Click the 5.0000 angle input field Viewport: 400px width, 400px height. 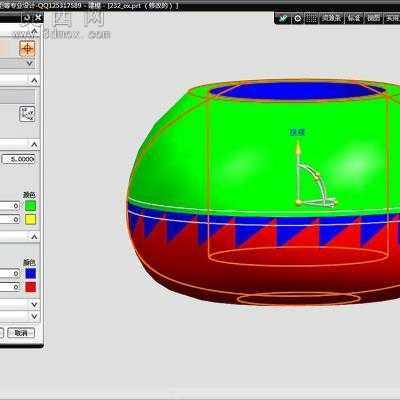pyautogui.click(x=18, y=159)
